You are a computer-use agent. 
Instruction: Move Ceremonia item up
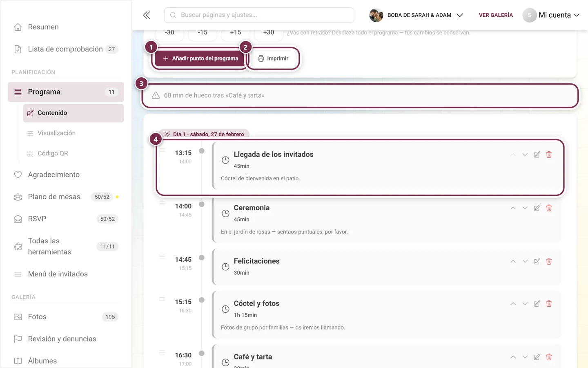(513, 208)
